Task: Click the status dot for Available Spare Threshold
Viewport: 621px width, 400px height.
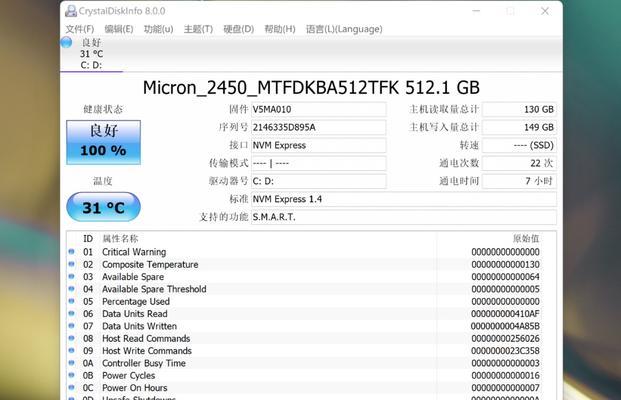Action: click(71, 289)
